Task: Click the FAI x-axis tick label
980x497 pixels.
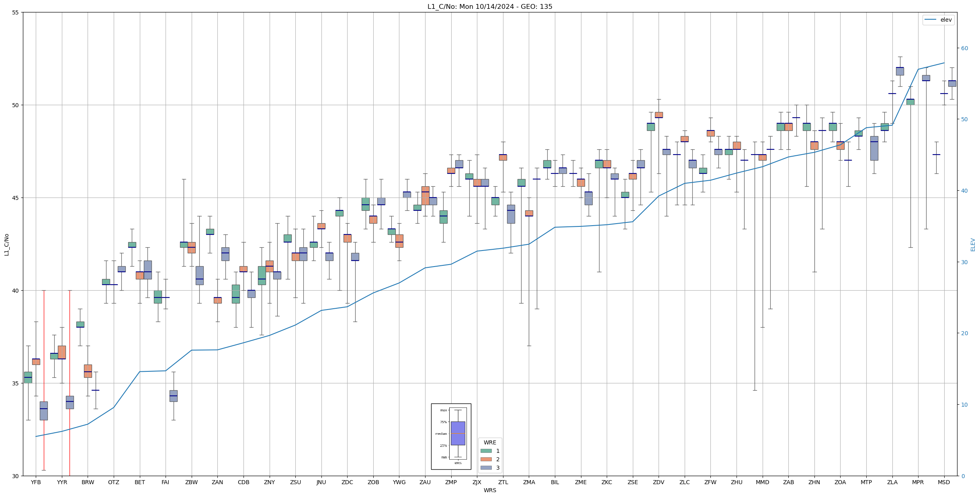Action: pos(166,482)
